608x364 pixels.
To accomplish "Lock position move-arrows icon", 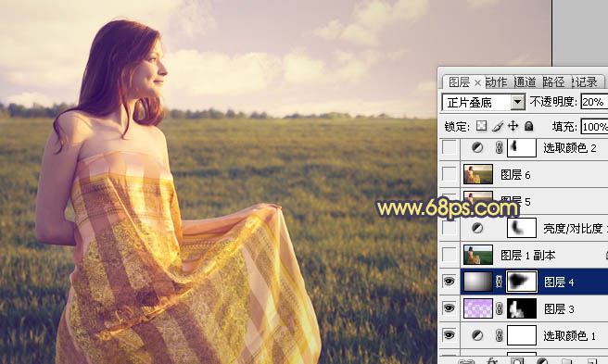I will tap(513, 126).
